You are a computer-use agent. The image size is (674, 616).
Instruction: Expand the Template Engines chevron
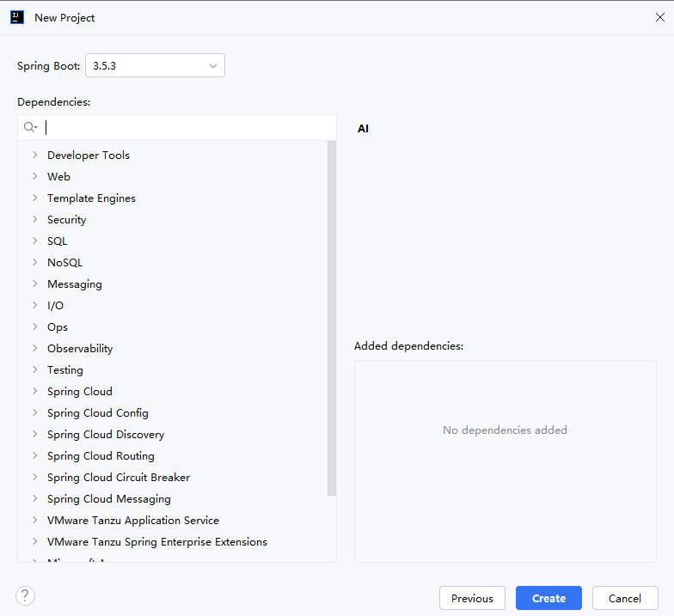tap(34, 198)
